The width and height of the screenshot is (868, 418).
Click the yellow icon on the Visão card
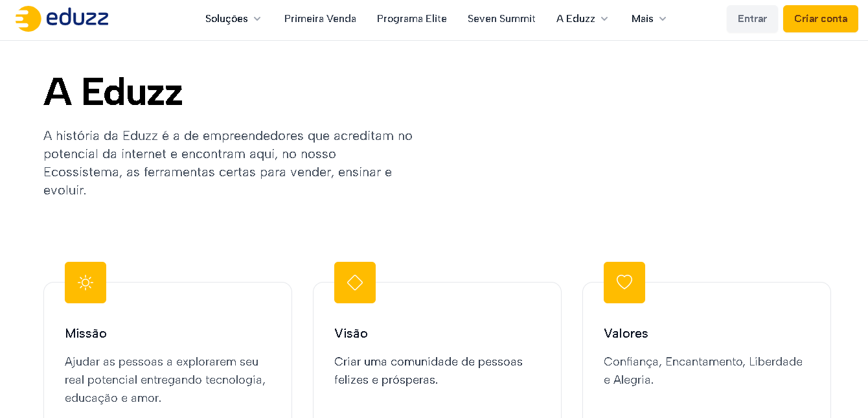coord(354,283)
